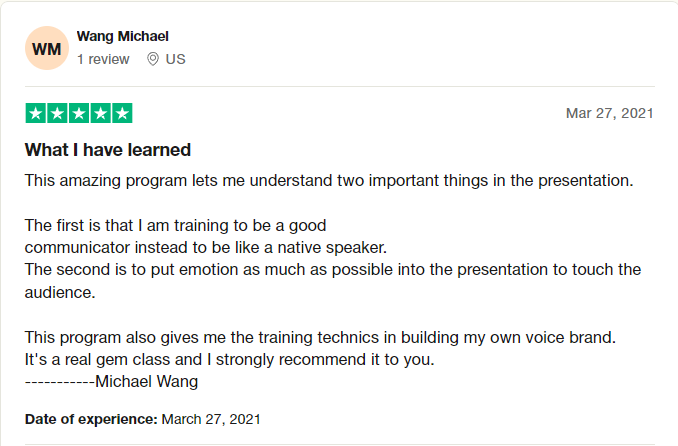Click the WM avatar circle
Viewport: 678px width, 446px height.
47,48
